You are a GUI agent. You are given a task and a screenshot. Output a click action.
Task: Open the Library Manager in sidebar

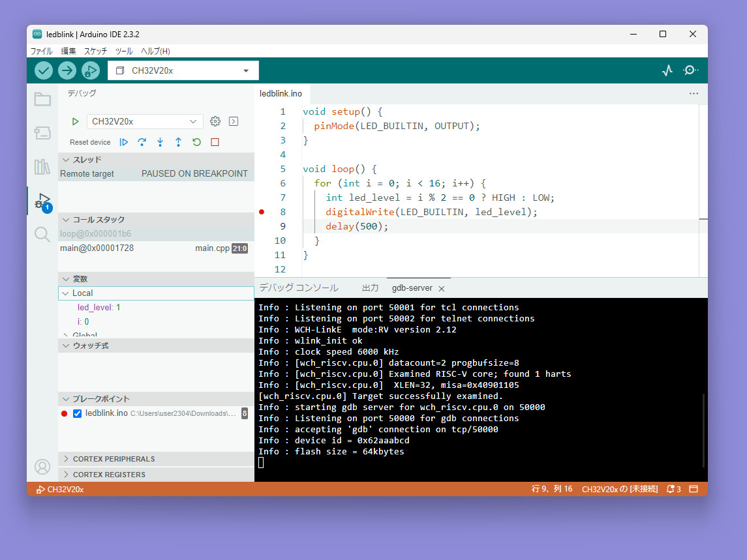42,167
